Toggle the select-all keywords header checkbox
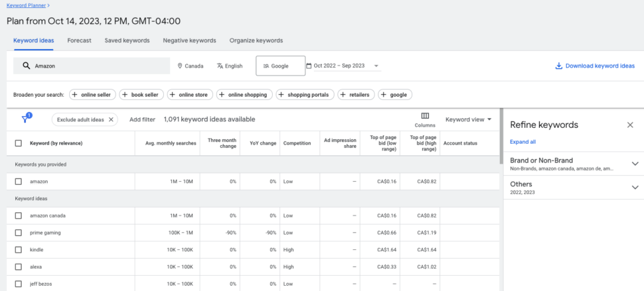Screen dimensions: 644x291 pyautogui.click(x=19, y=143)
